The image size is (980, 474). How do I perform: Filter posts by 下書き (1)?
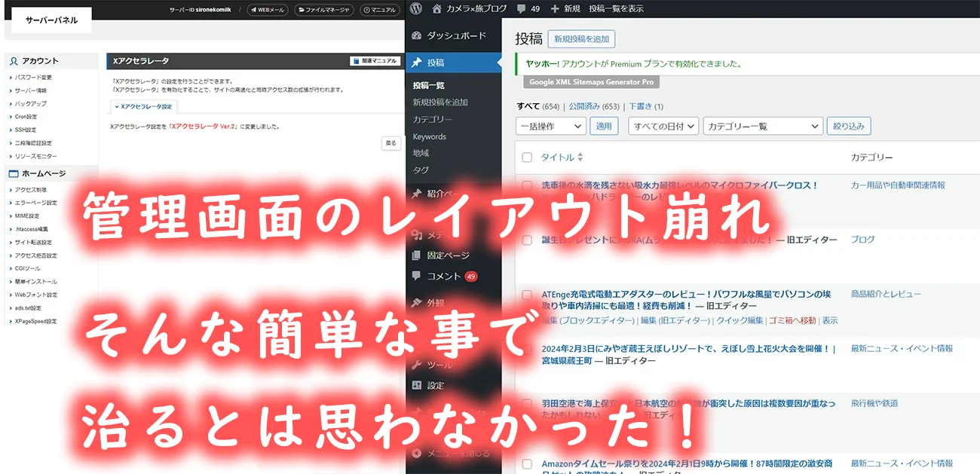[x=646, y=106]
